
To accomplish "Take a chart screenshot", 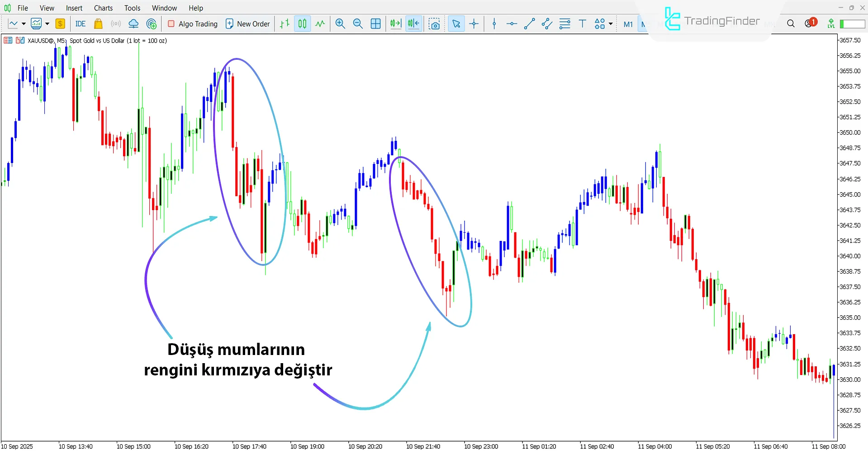I will [434, 24].
